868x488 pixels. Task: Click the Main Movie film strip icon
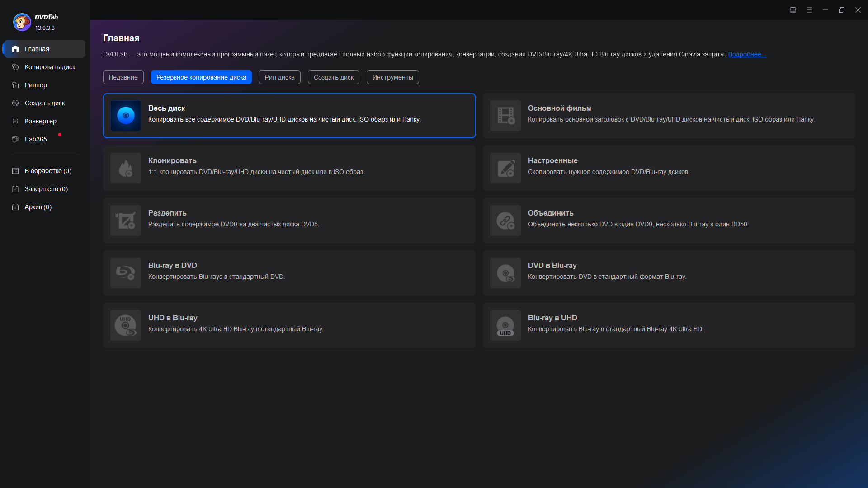pos(505,116)
